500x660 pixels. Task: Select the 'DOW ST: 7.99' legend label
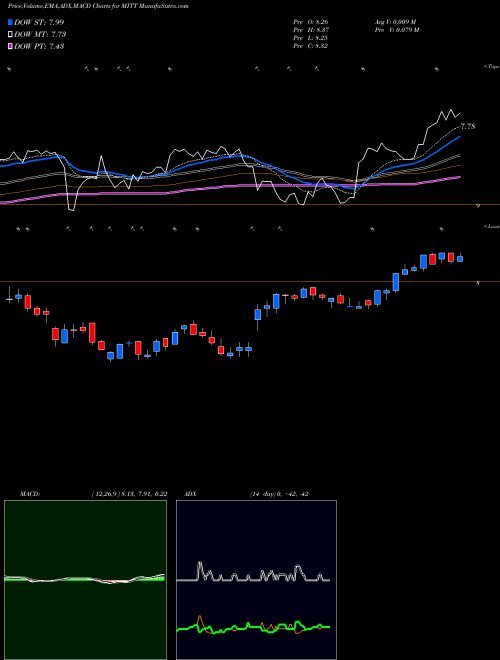tap(39, 22)
